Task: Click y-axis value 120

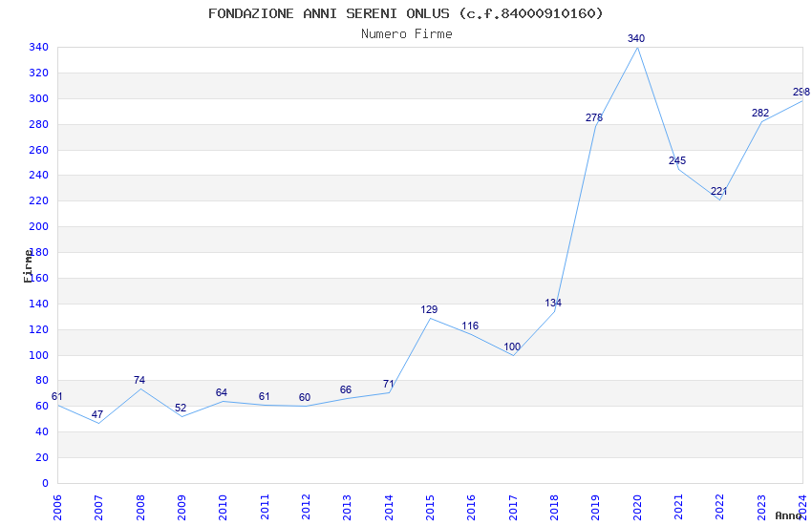Action: pyautogui.click(x=39, y=329)
